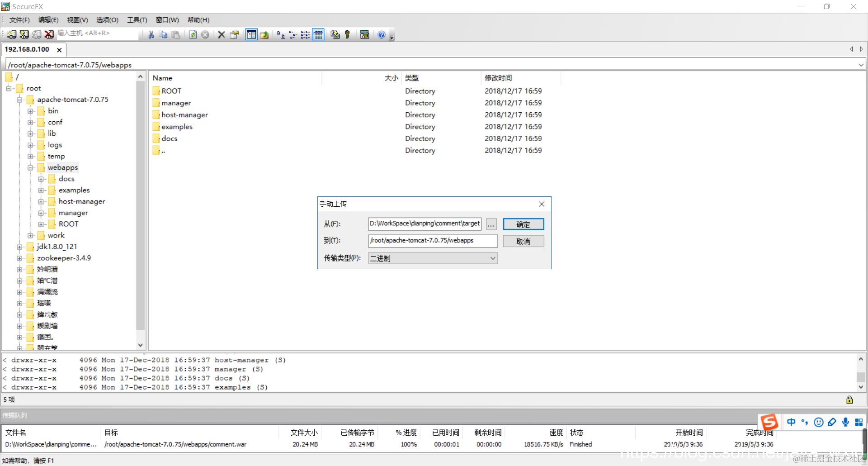Expand the bin folder in tree

[30, 111]
